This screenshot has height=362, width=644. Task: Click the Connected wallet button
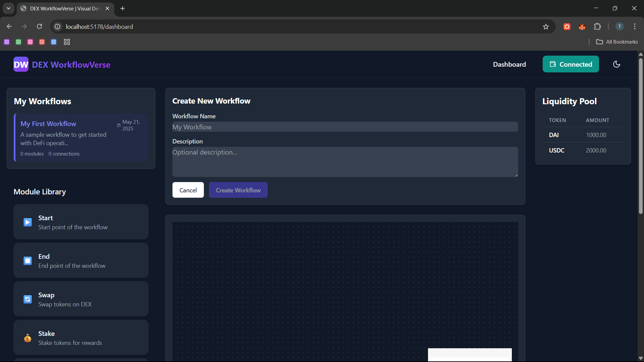(571, 64)
